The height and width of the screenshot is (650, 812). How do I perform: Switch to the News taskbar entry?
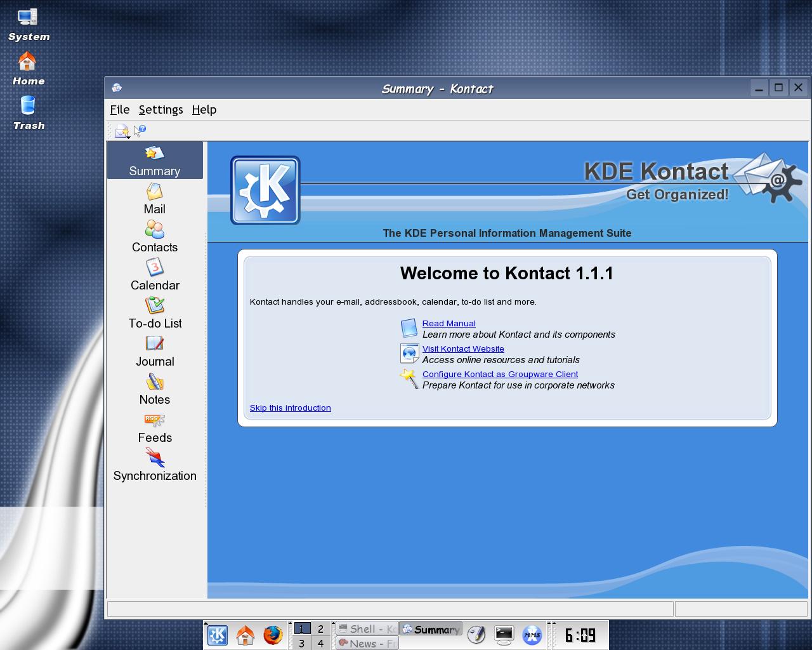click(x=367, y=643)
